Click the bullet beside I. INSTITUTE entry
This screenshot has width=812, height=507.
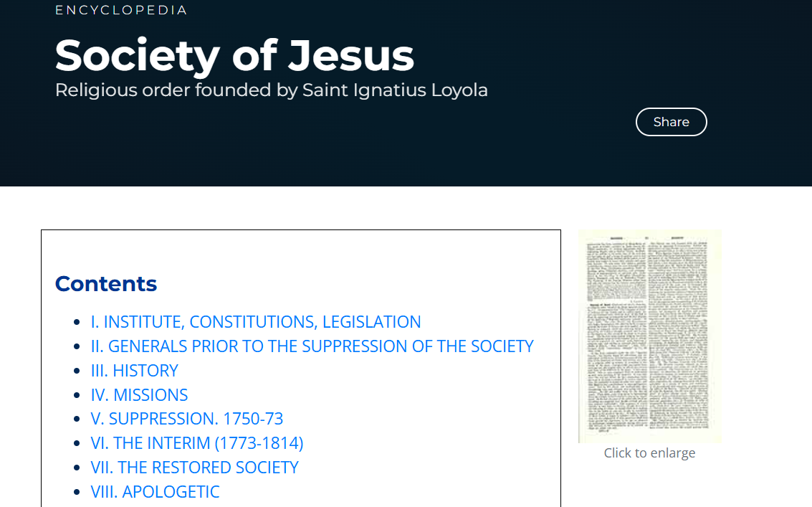[77, 322]
